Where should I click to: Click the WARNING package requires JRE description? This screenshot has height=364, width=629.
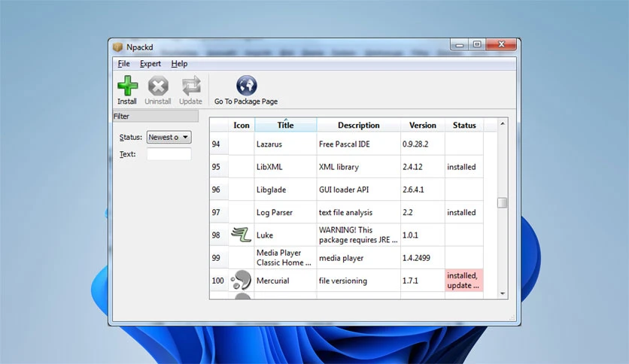click(x=359, y=235)
